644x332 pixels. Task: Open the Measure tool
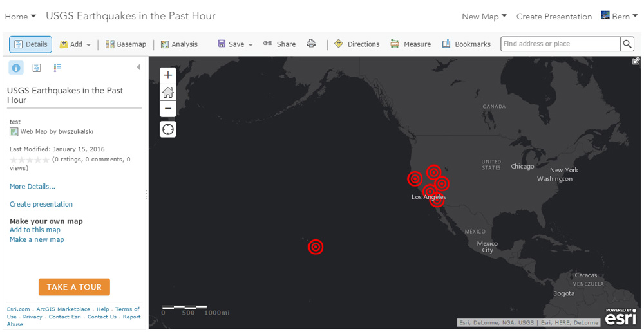(411, 44)
